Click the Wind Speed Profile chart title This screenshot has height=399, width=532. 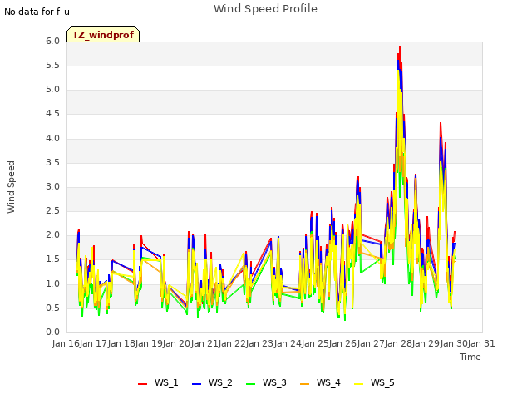coord(265,9)
